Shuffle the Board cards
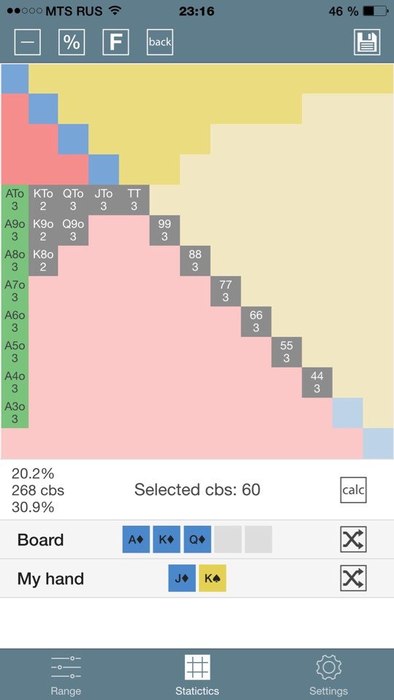The width and height of the screenshot is (394, 700). tap(353, 539)
